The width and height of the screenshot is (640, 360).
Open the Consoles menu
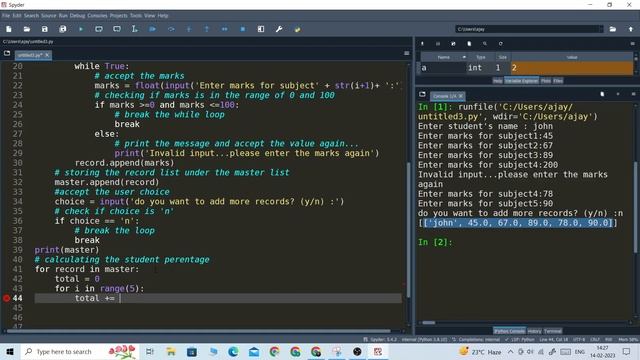click(x=97, y=16)
